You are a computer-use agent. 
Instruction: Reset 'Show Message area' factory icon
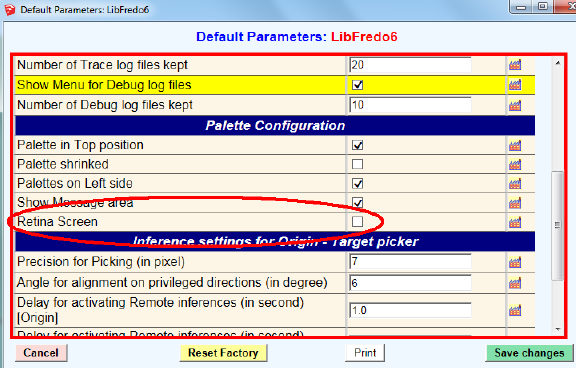coord(515,203)
